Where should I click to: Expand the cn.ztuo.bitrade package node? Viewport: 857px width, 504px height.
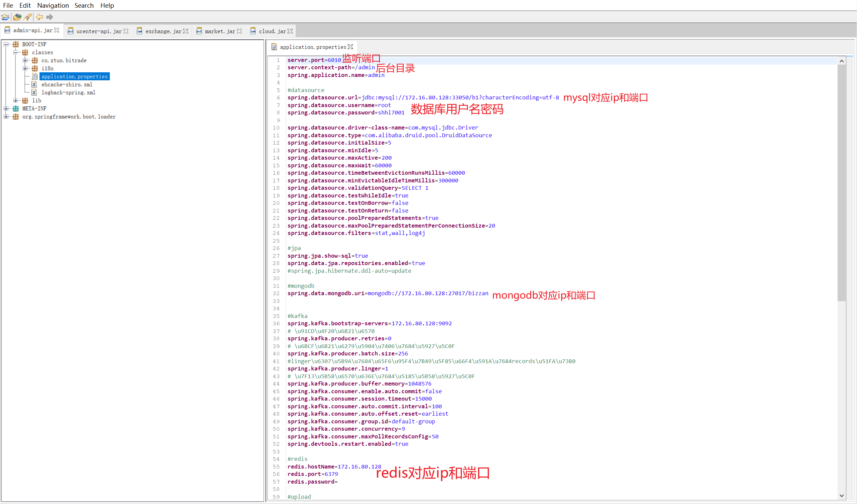(x=25, y=61)
